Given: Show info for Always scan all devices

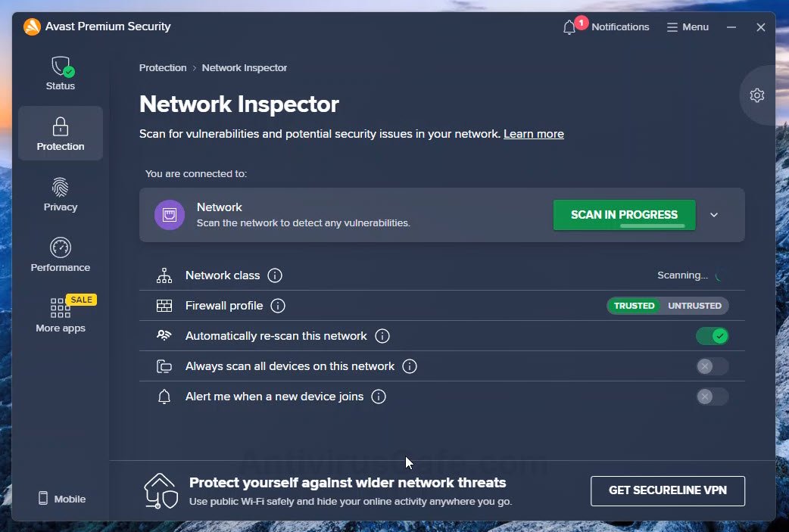Looking at the screenshot, I should click(x=410, y=366).
